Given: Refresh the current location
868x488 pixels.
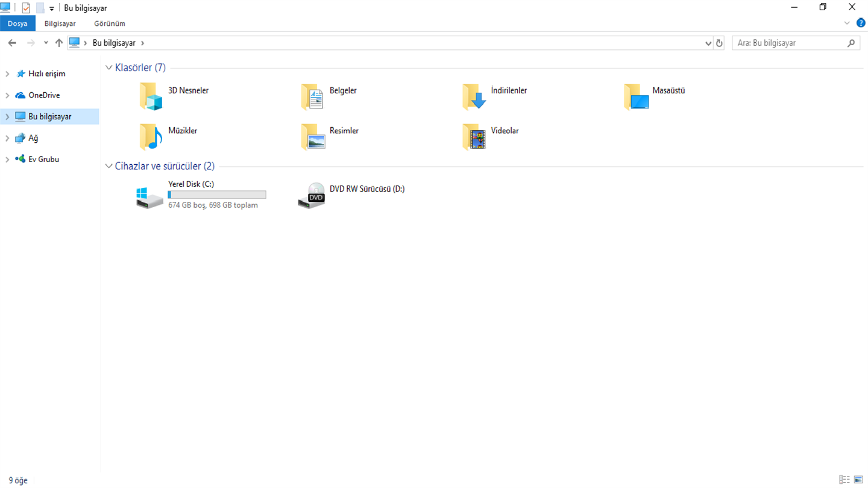Looking at the screenshot, I should [719, 43].
